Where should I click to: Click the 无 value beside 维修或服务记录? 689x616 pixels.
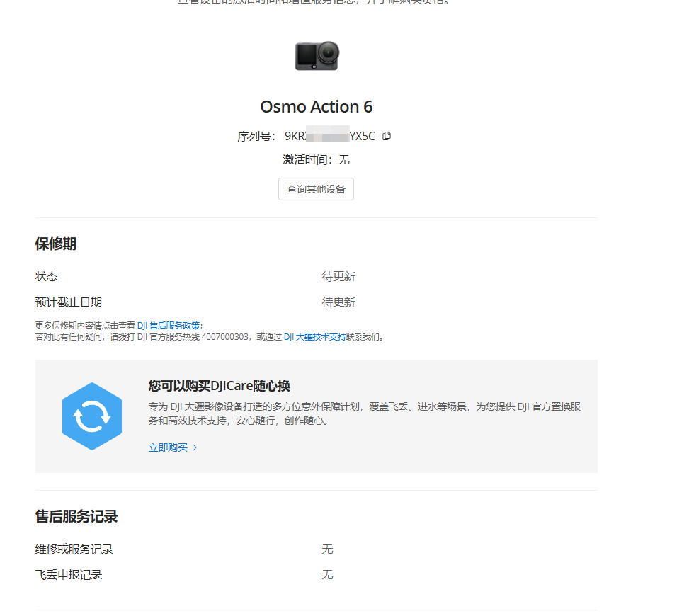(x=327, y=549)
